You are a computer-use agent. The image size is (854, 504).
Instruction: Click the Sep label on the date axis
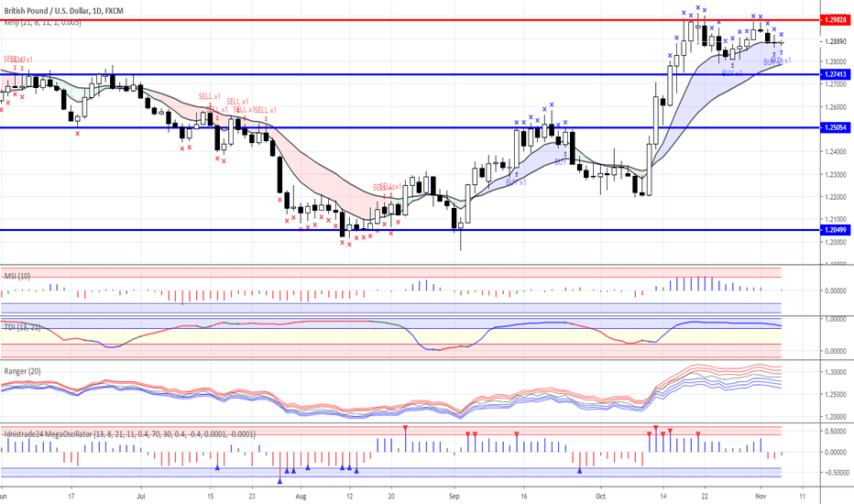(455, 496)
